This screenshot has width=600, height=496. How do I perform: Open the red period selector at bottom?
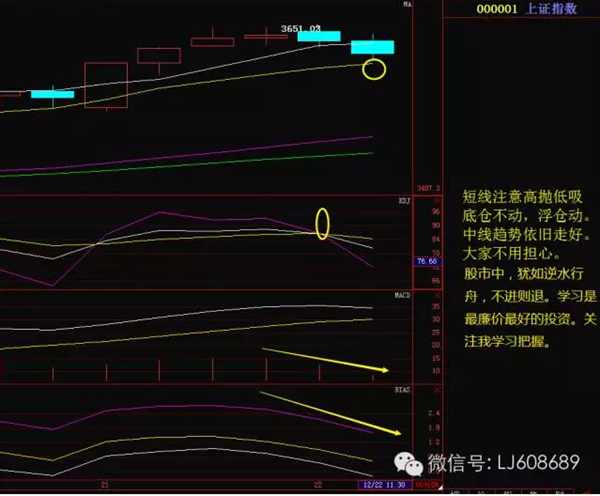click(426, 485)
